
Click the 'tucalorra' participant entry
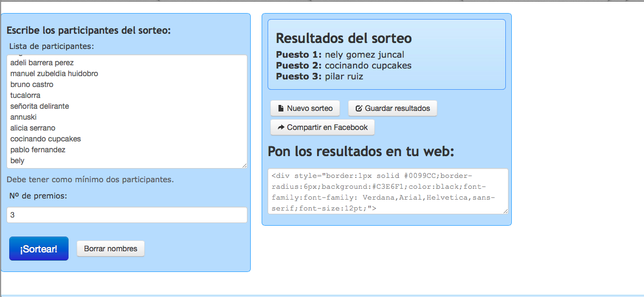[x=25, y=95]
